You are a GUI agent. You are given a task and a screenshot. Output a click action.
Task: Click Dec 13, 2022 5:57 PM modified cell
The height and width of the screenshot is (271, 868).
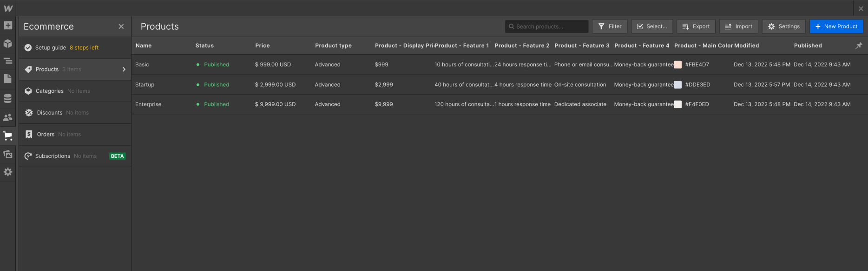(x=762, y=84)
